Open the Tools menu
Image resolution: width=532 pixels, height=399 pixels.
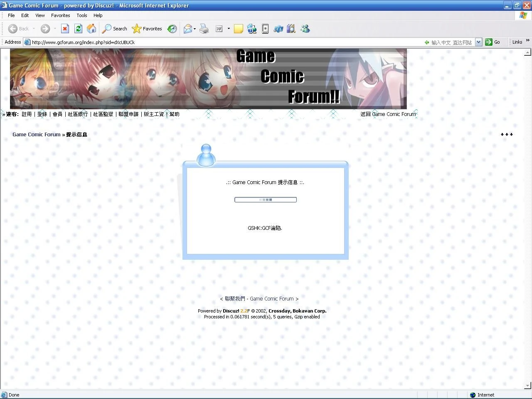click(x=82, y=15)
